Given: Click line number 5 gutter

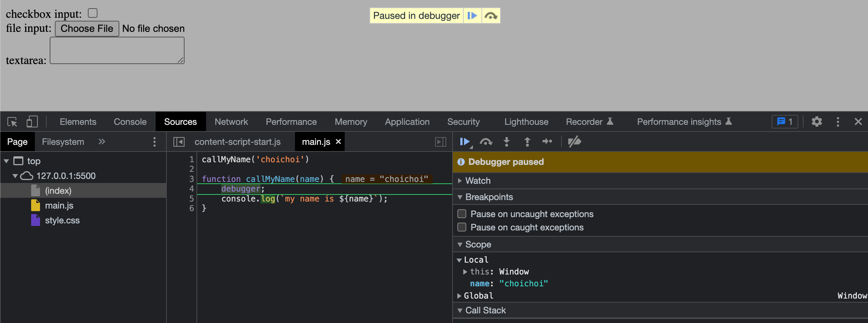Looking at the screenshot, I should (191, 199).
